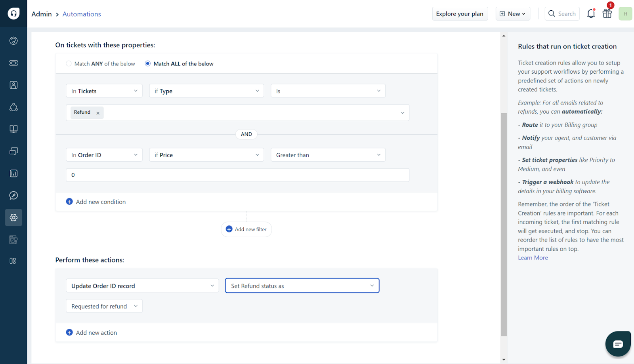Open the apps switcher icon in sidebar
This screenshot has width=634, height=364.
coord(13,261)
